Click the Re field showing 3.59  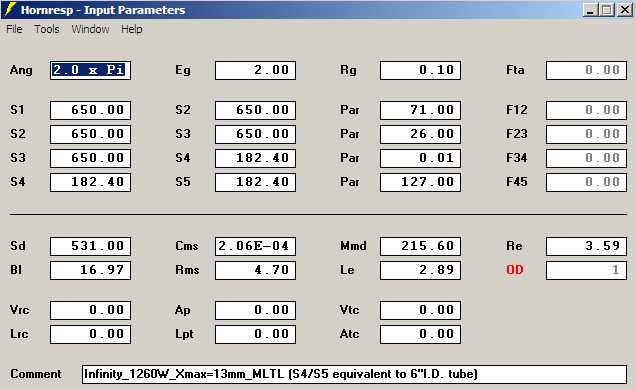click(x=586, y=246)
